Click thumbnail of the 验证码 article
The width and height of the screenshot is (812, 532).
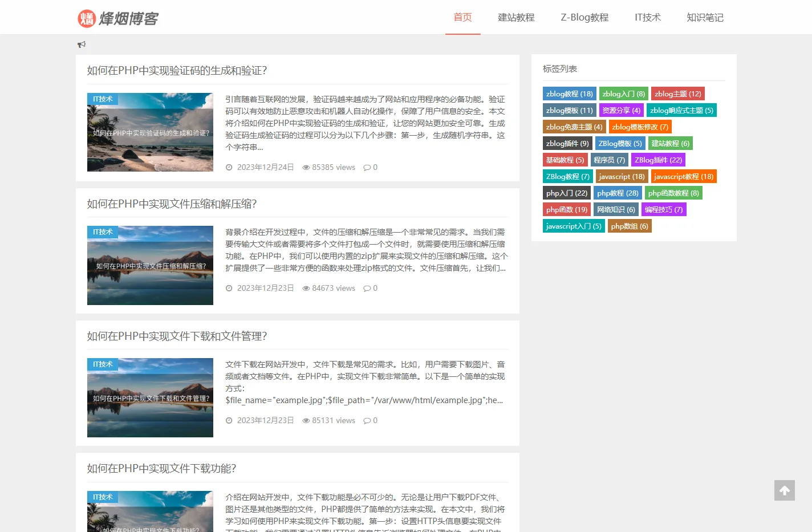(x=150, y=132)
